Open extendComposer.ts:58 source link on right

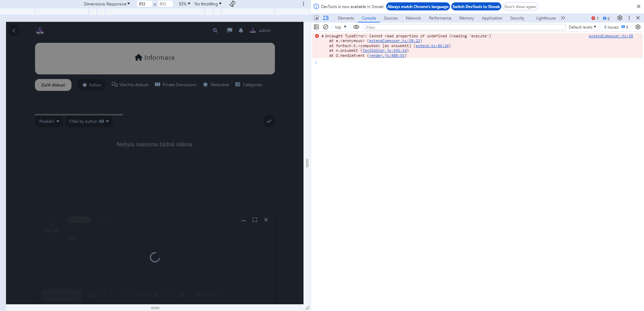pos(611,36)
